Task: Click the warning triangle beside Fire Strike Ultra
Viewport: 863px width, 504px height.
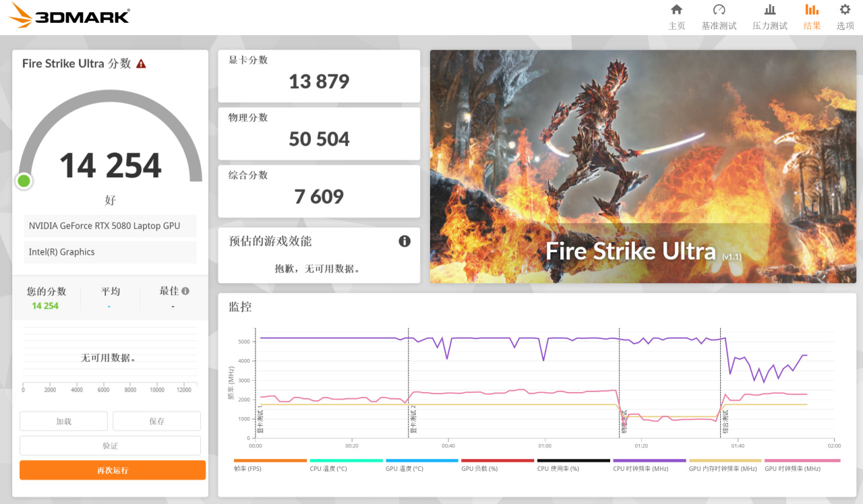Action: (141, 63)
